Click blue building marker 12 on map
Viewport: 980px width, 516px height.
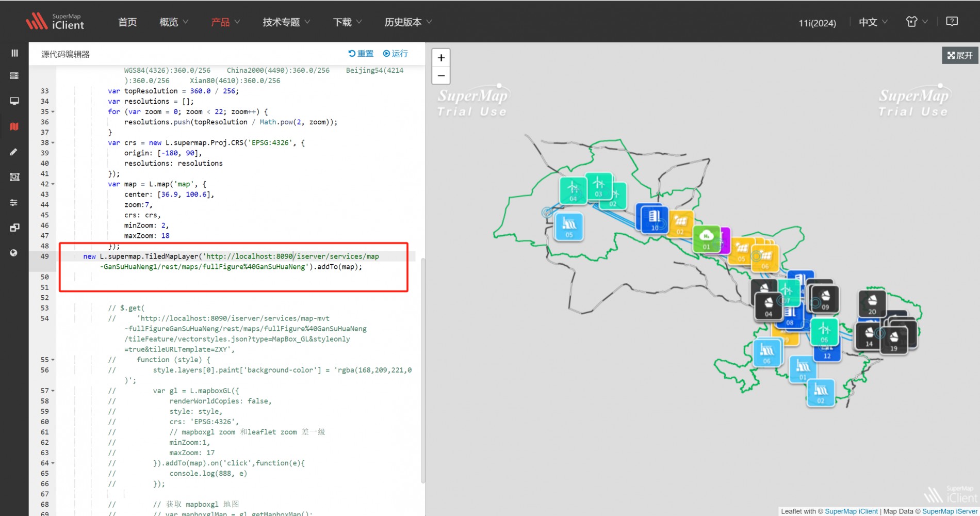[x=827, y=354]
